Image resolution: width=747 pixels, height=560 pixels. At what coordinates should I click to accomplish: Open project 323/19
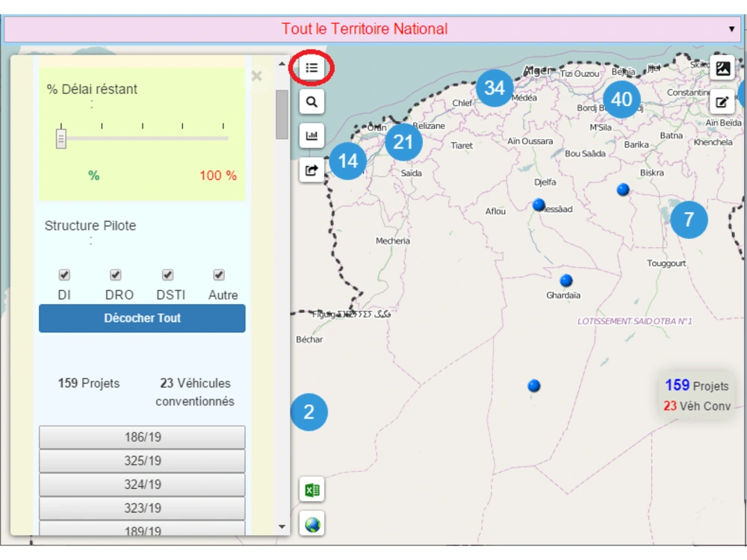142,508
